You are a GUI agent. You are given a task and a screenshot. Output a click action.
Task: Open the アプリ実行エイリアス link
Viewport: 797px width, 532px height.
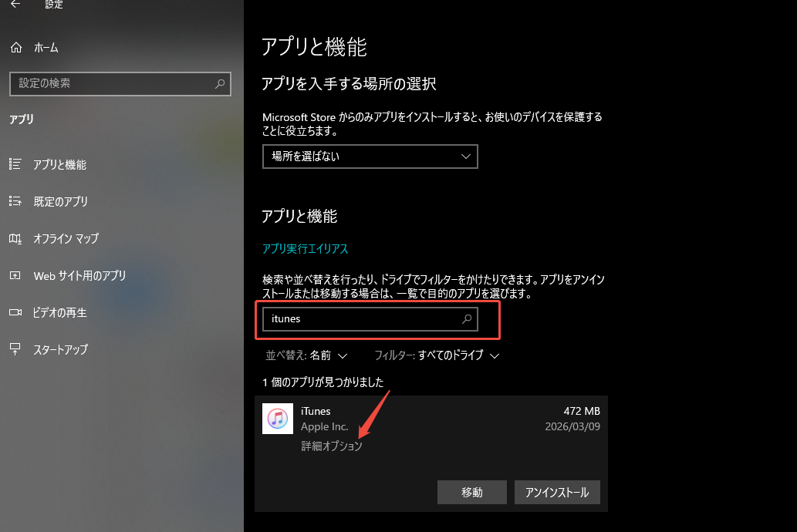pyautogui.click(x=305, y=248)
